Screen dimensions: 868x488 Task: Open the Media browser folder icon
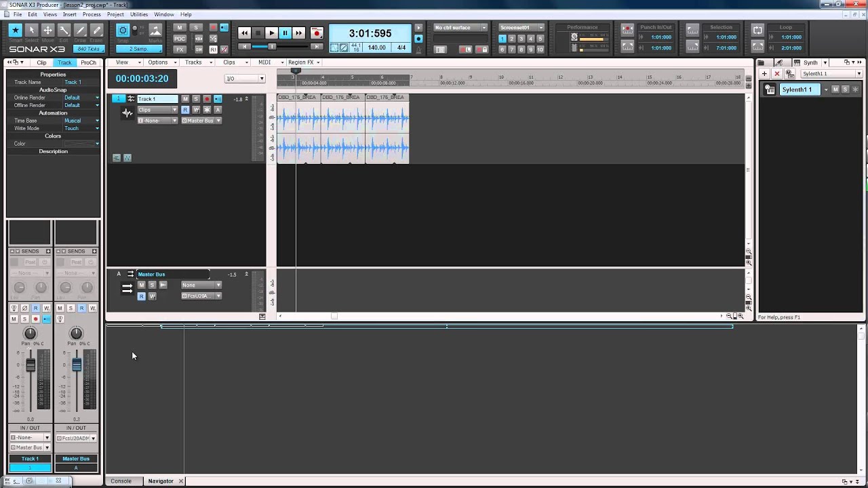click(x=761, y=62)
